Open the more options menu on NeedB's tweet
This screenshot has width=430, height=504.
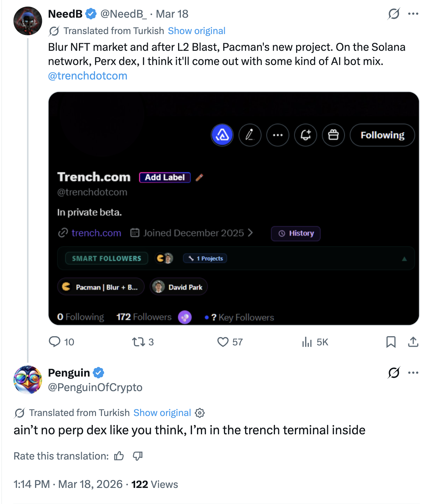point(414,14)
